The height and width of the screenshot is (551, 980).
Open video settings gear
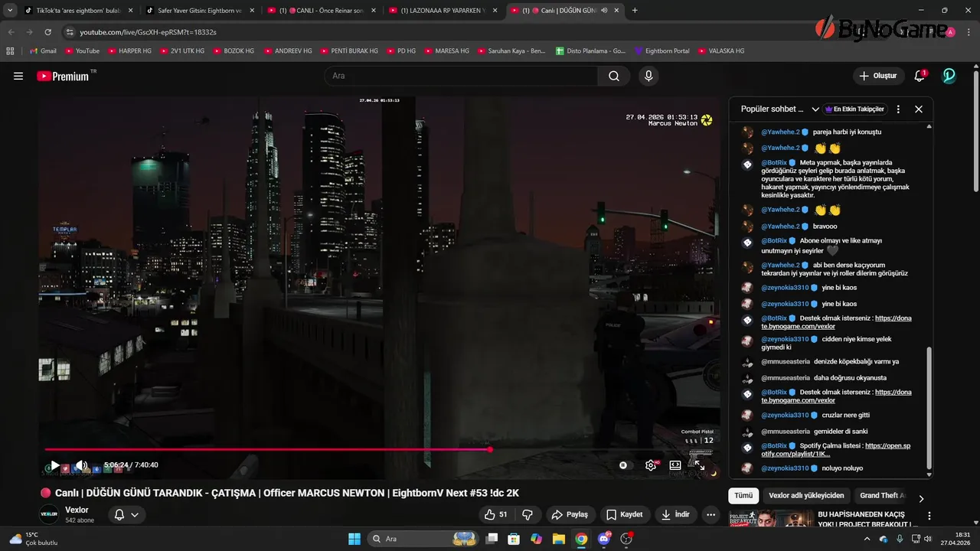(651, 465)
